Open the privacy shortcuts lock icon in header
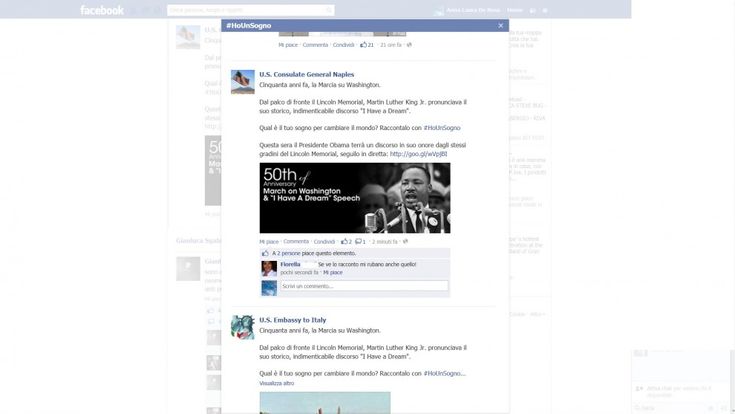Image resolution: width=735 pixels, height=414 pixels. coord(532,10)
